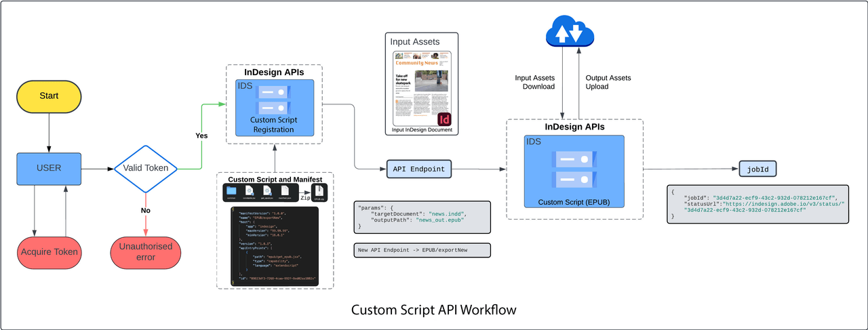Click the Valid Token decision diamond

(146, 169)
